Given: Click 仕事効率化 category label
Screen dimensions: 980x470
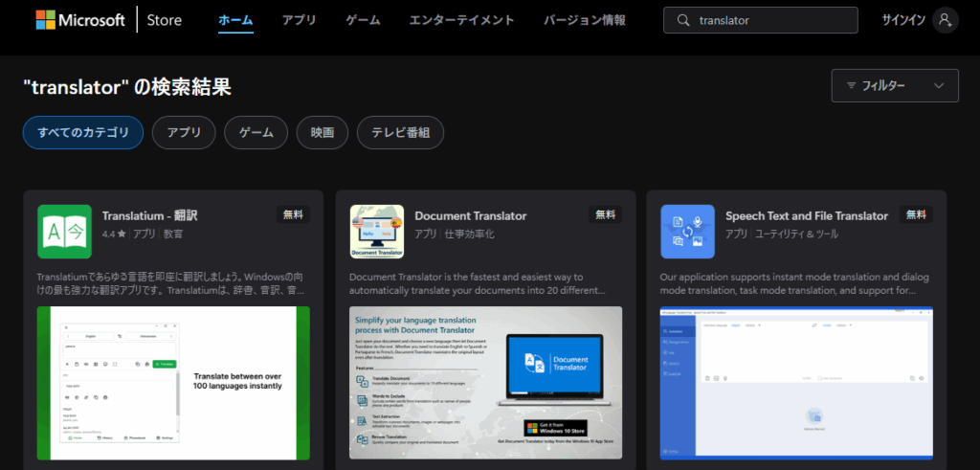Looking at the screenshot, I should [x=469, y=235].
